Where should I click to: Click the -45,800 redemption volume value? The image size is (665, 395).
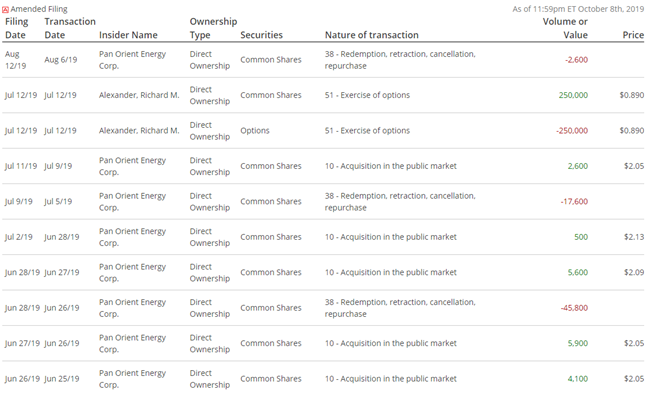click(x=574, y=308)
